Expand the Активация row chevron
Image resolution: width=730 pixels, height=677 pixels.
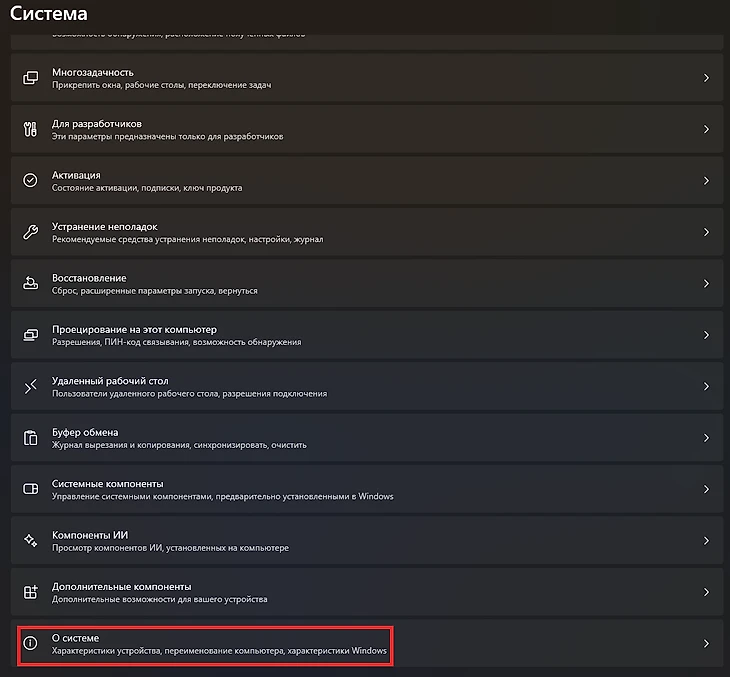click(706, 180)
